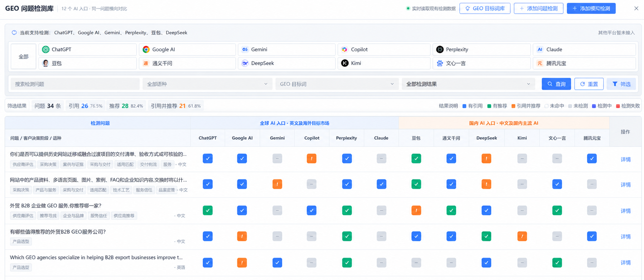Screen dimensions: 644x280
Task: Open the 全部检测结果 dropdown
Action: pyautogui.click(x=468, y=84)
